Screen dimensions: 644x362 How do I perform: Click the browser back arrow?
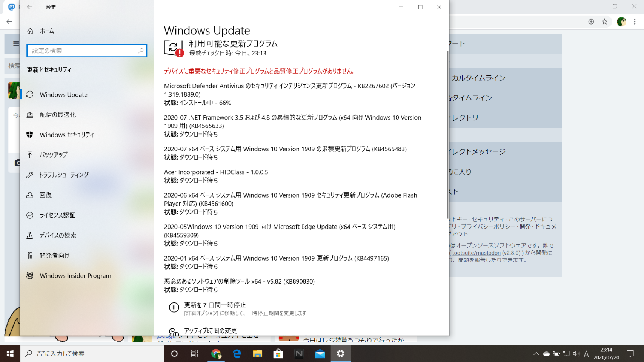tap(9, 22)
